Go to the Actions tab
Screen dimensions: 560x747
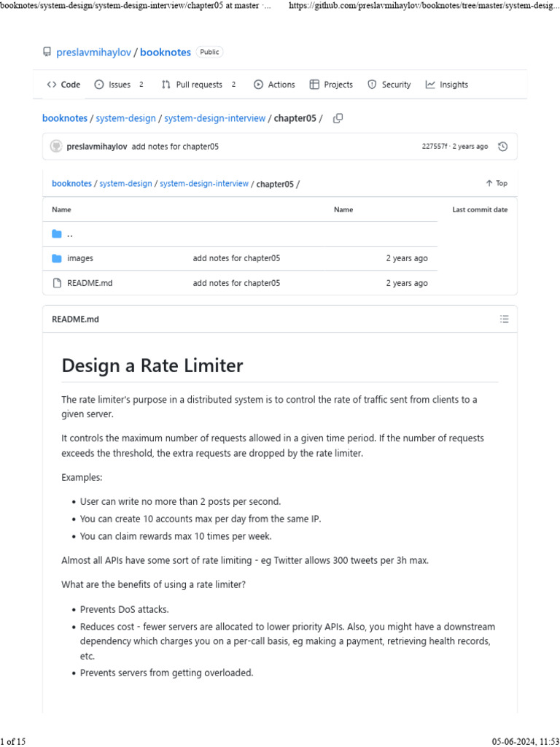coord(274,85)
